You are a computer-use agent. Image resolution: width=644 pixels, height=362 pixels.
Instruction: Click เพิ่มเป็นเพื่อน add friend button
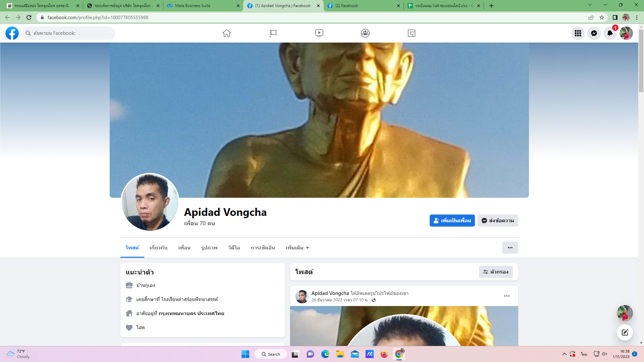tap(452, 221)
